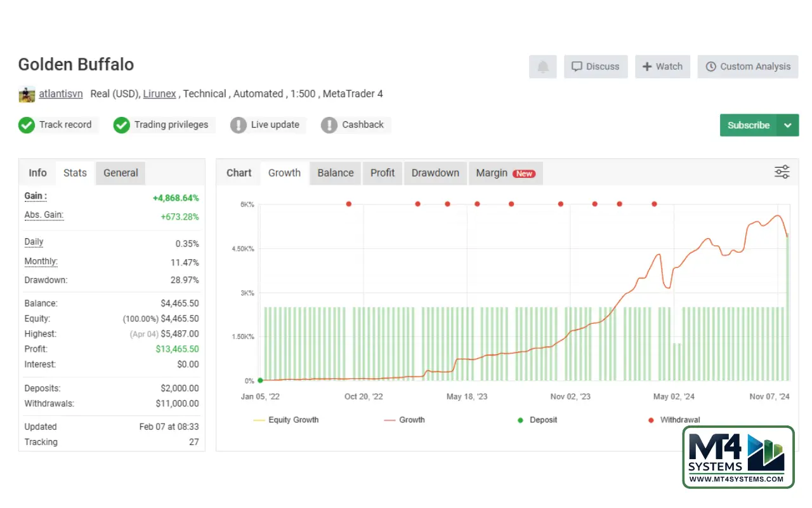
Task: Click the atlantisvn user avatar
Action: (27, 94)
